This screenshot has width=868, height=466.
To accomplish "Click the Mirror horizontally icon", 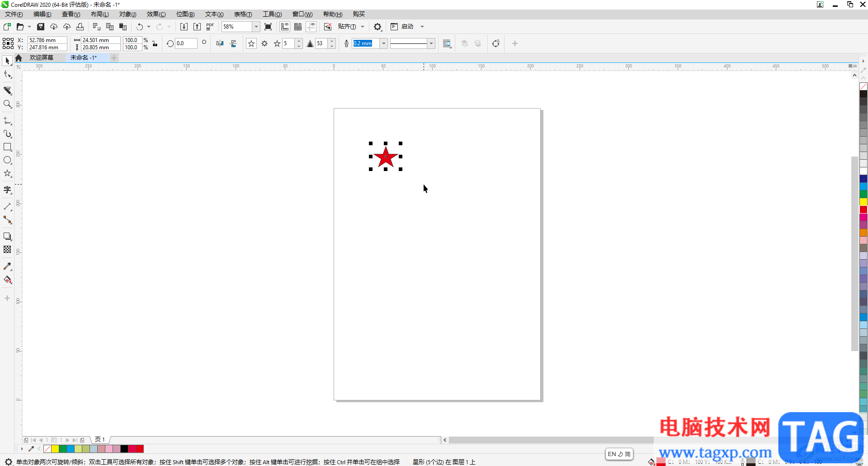I will click(x=220, y=43).
